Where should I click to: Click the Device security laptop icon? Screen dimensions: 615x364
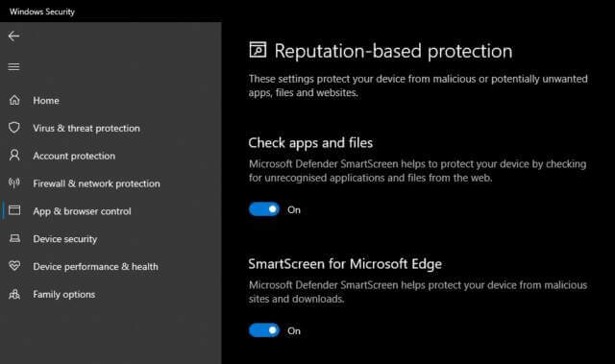point(14,238)
